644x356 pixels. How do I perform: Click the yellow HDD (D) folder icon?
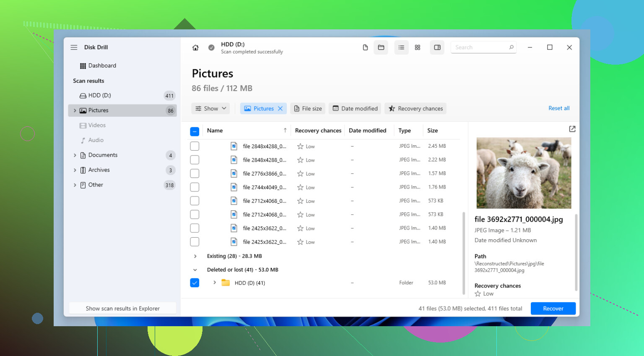coord(226,283)
